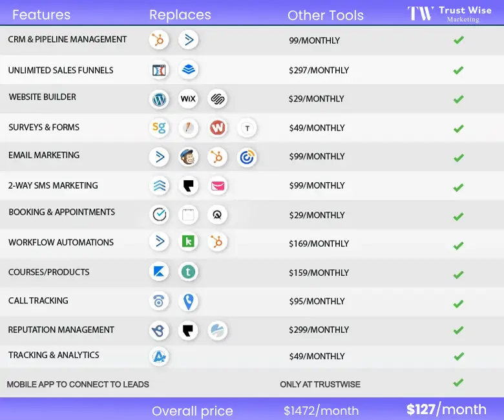Viewport: 504px width, 420px height.
Task: Select 'SURVEYS & FORMS' feature text
Action: 44,127
